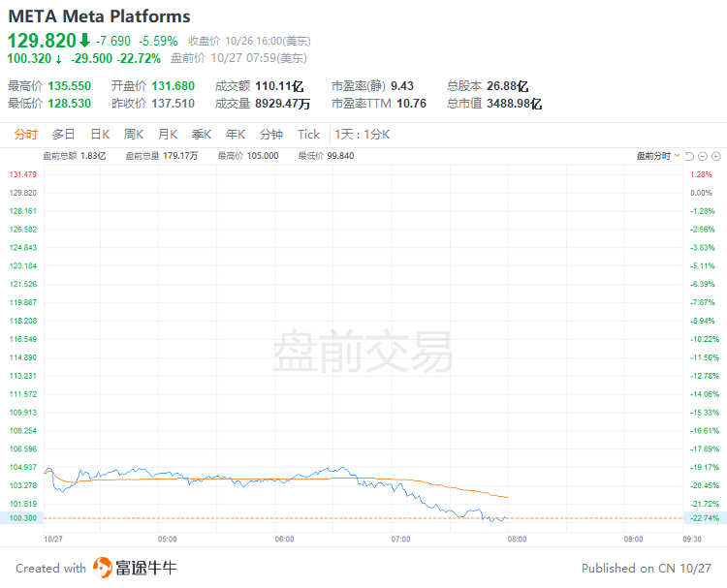Click the pre-market high 105.000
The image size is (727, 588).
[262, 156]
